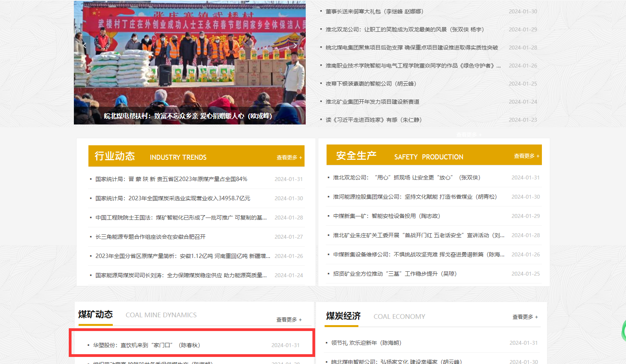Expand 查看更多 beside COAL MINE DYNAMICS
Image resolution: width=626 pixels, height=364 pixels.
coord(289,320)
